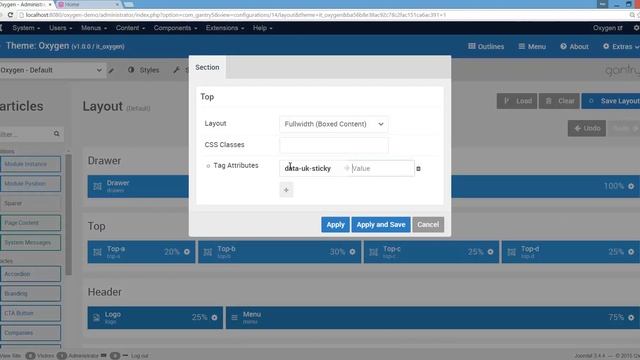Open Top-d block settings gear
Screen dimensions: 640x360
click(631, 252)
